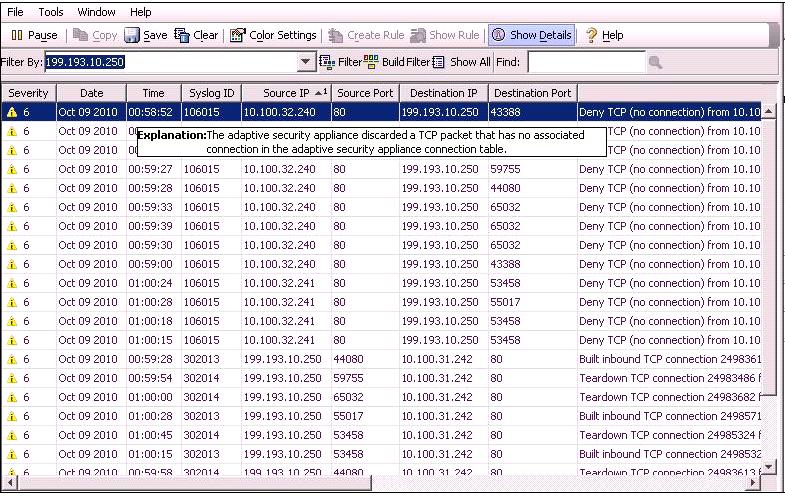
Task: Select the row with time 00:59:33
Action: pyautogui.click(x=381, y=207)
